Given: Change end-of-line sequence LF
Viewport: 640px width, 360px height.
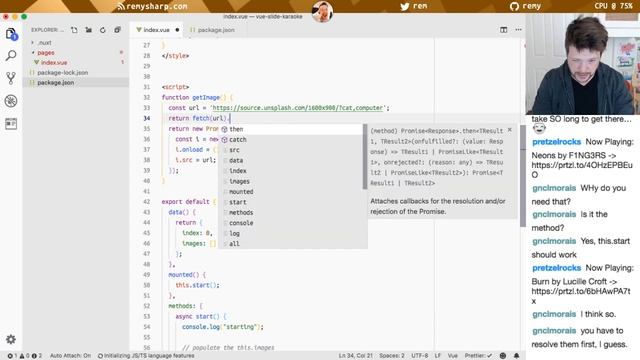Looking at the screenshot, I should click(438, 356).
